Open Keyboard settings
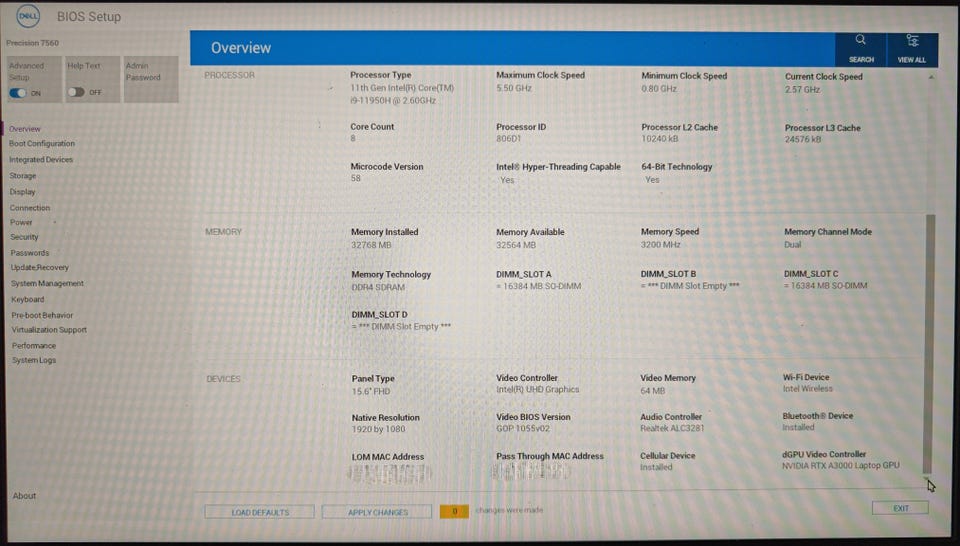Viewport: 960px width, 546px height. [28, 299]
